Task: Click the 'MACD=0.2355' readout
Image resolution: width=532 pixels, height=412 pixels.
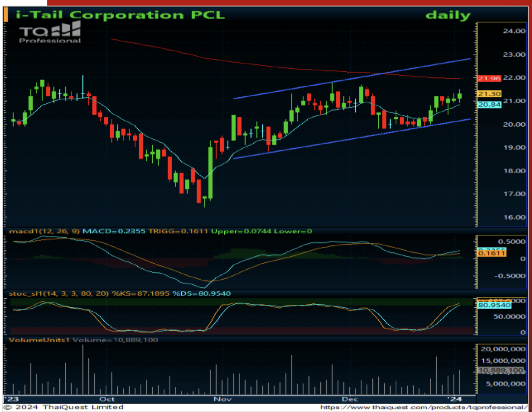Action: coord(114,231)
